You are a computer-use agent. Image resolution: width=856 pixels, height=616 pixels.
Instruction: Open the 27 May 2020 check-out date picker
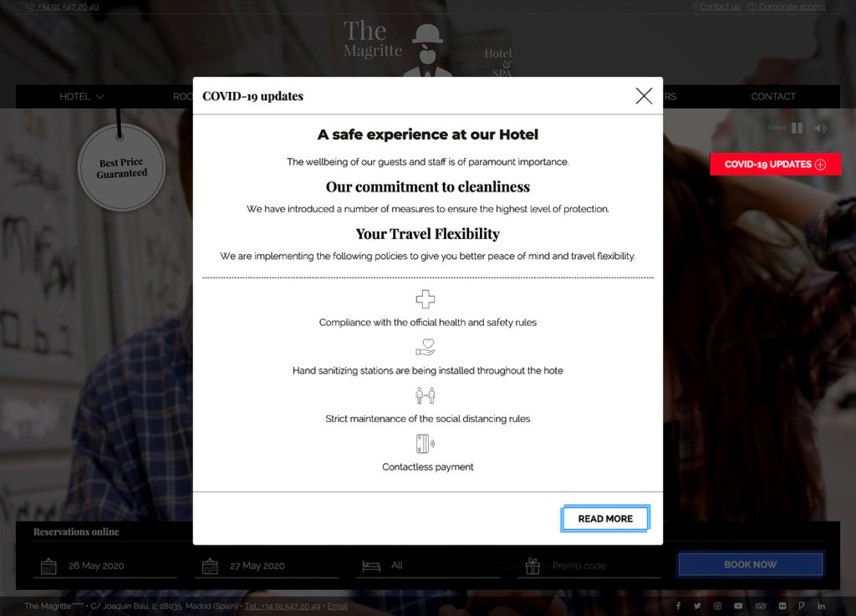point(267,566)
